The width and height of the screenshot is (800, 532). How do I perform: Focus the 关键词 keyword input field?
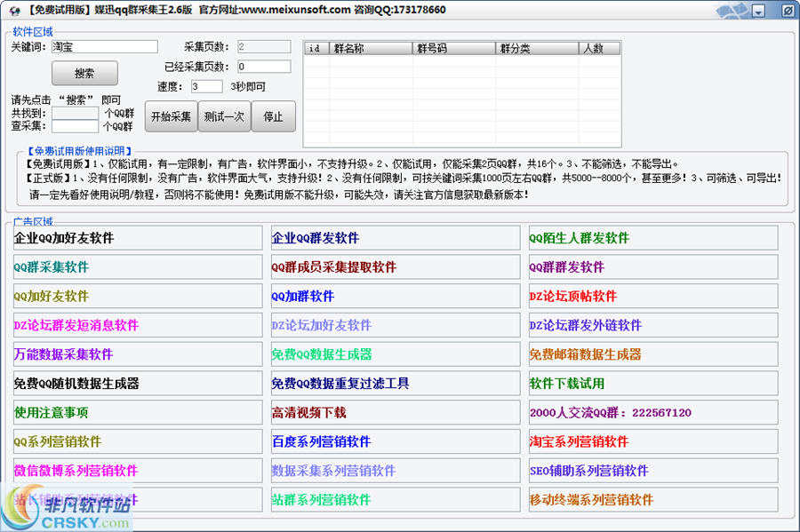105,47
